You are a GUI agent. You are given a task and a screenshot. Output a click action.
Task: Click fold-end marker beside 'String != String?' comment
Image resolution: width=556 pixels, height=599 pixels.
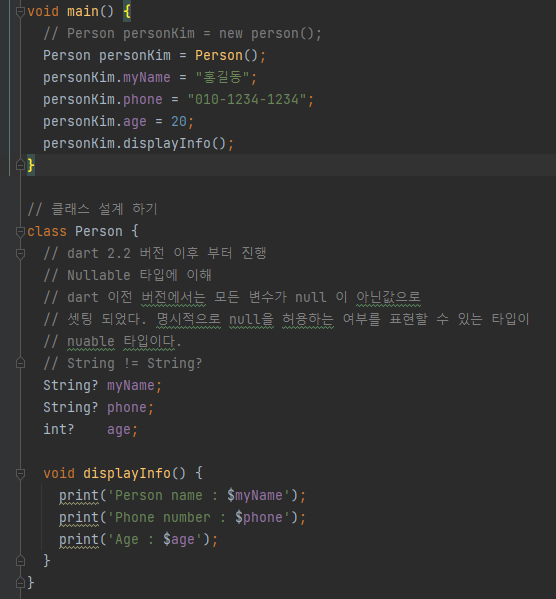[x=20, y=363]
